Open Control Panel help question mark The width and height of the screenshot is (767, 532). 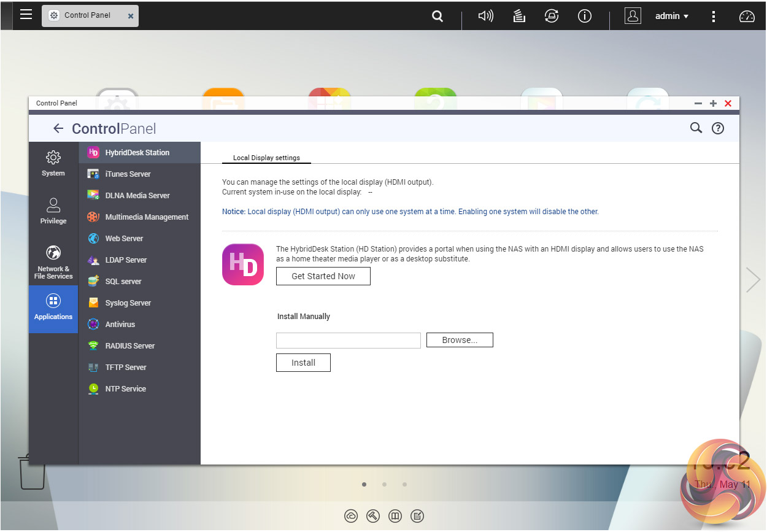[718, 128]
